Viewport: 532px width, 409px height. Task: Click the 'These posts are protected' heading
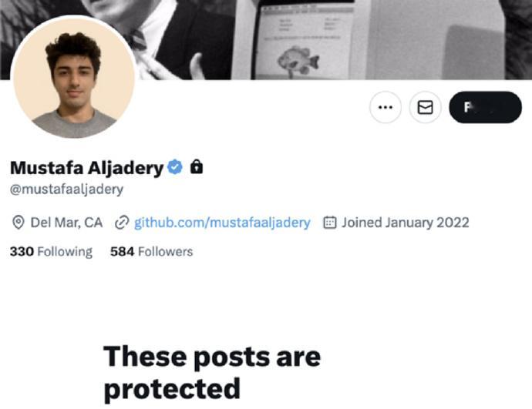[212, 373]
